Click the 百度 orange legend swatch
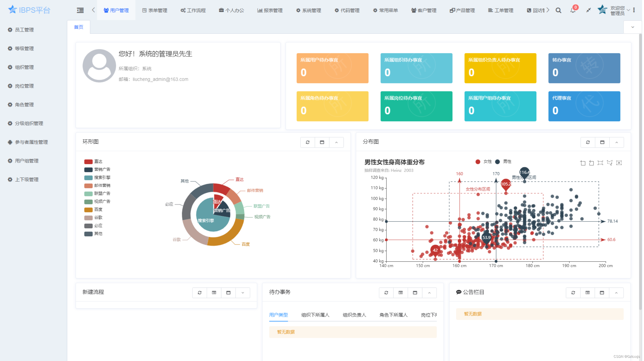 pos(88,209)
